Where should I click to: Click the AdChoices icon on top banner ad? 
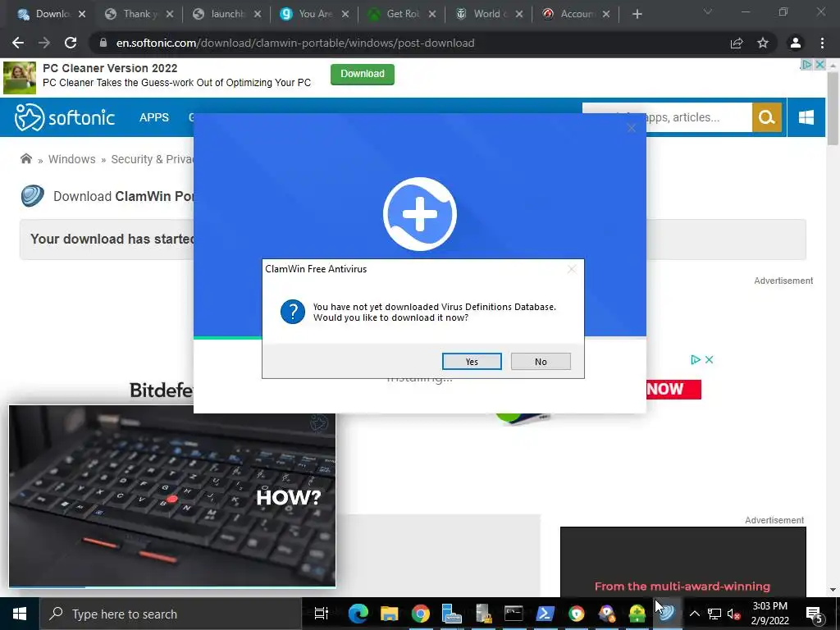click(x=806, y=65)
